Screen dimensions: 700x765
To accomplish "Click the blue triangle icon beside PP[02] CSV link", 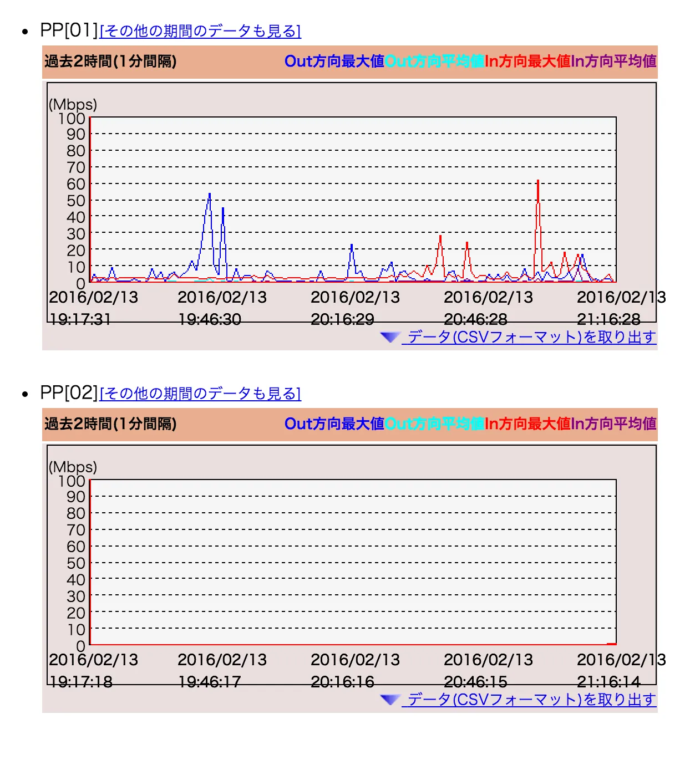I will pos(390,700).
